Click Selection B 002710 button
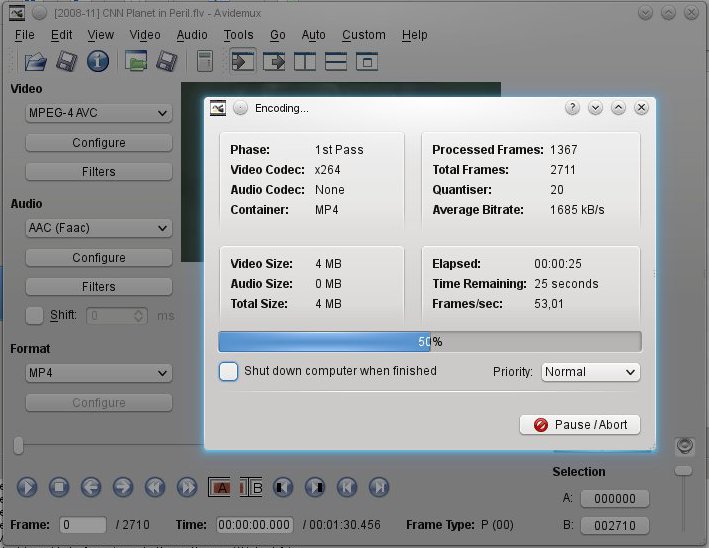The width and height of the screenshot is (709, 548). pos(615,525)
